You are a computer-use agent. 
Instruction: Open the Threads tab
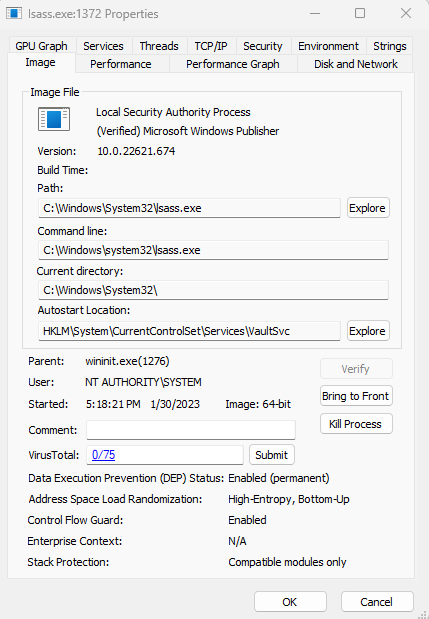[159, 46]
